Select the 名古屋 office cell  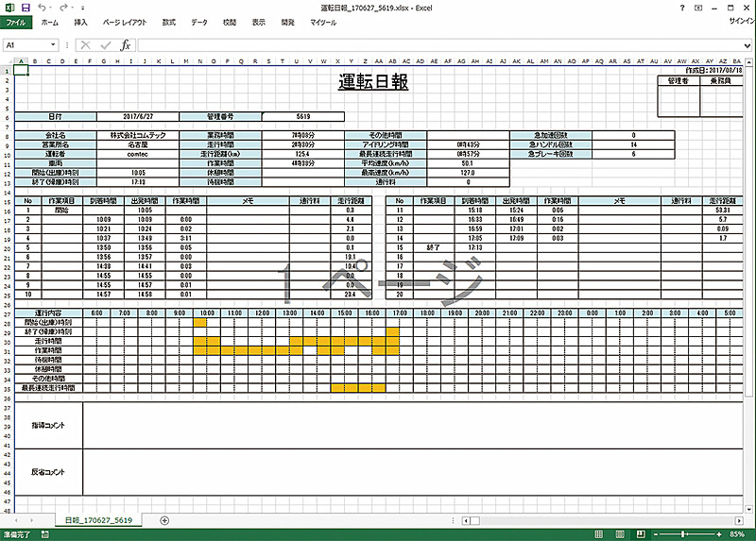pyautogui.click(x=138, y=144)
